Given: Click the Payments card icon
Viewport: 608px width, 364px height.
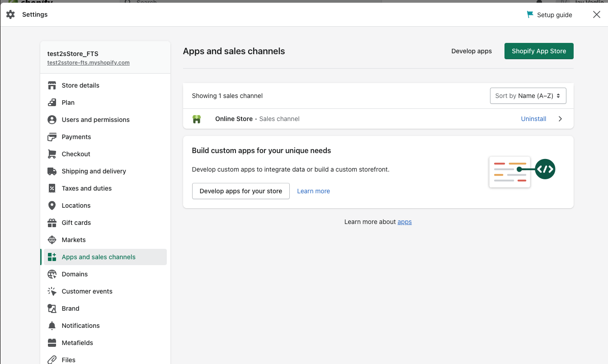Looking at the screenshot, I should [52, 137].
